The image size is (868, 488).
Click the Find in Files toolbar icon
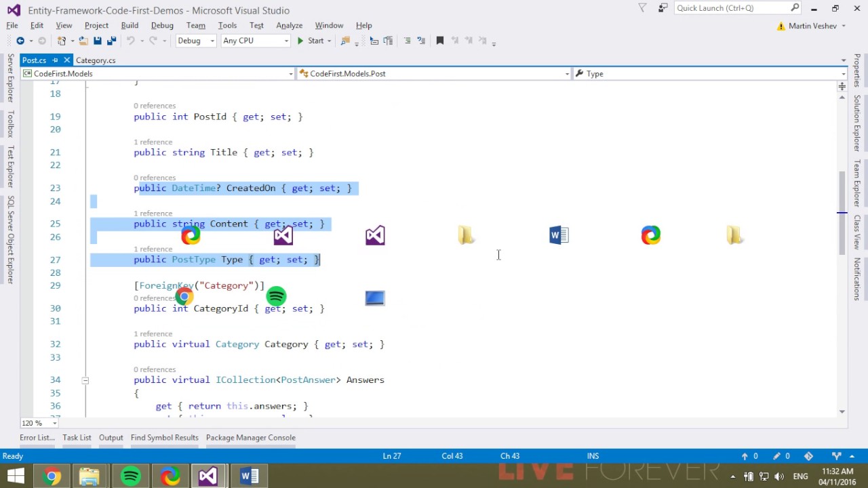pos(345,41)
